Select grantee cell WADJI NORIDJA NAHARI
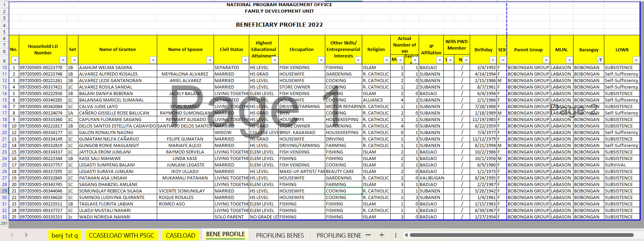Viewport: 644px width, 241px height. [117, 217]
